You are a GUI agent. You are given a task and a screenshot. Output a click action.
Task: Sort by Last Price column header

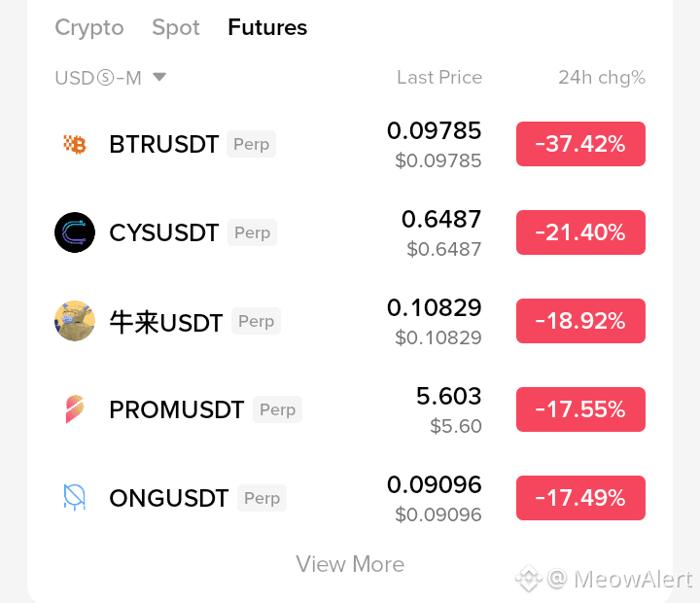(x=439, y=77)
